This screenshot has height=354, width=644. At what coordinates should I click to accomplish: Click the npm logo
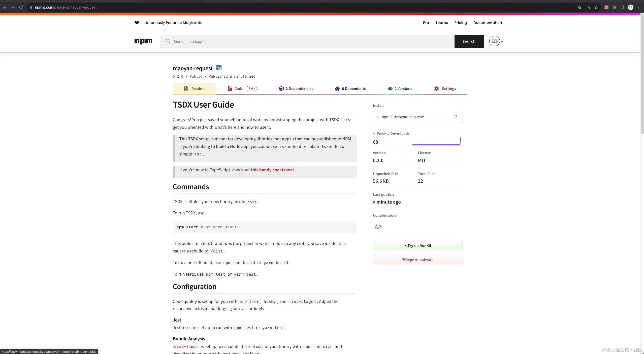(143, 41)
